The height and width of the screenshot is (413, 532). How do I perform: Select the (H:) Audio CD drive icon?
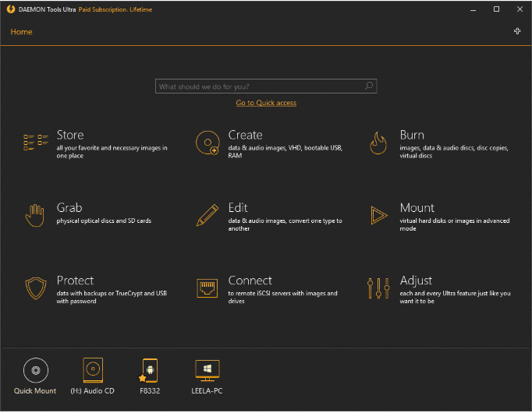coord(93,370)
